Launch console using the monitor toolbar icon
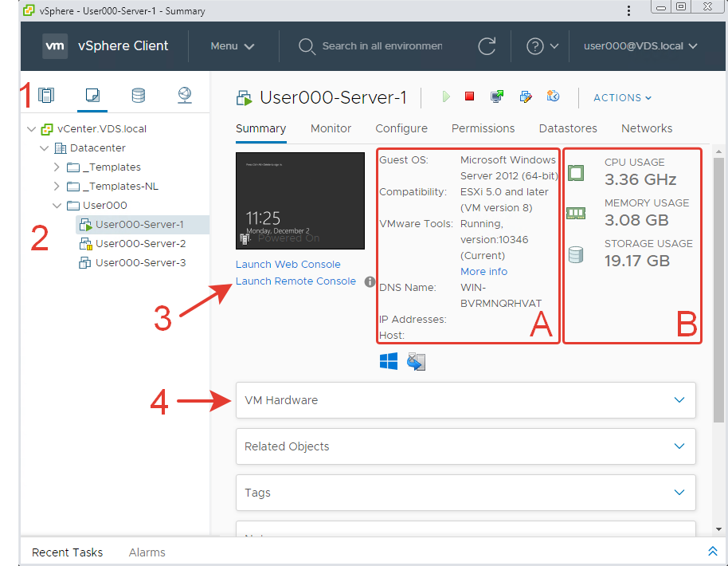Screen dimensions: 728x566 click(x=497, y=96)
